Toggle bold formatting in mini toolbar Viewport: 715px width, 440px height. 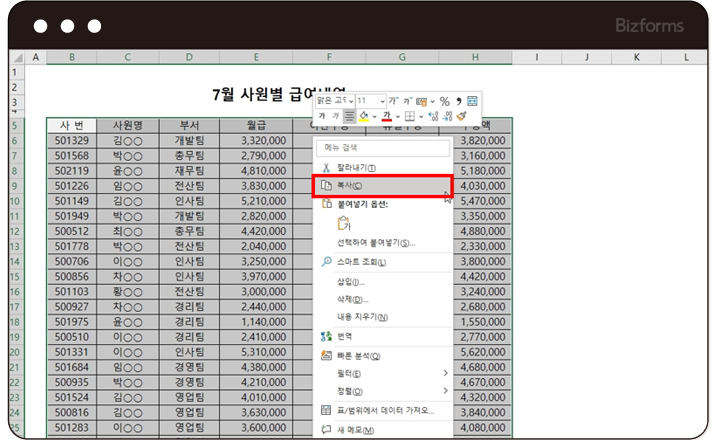click(x=322, y=116)
